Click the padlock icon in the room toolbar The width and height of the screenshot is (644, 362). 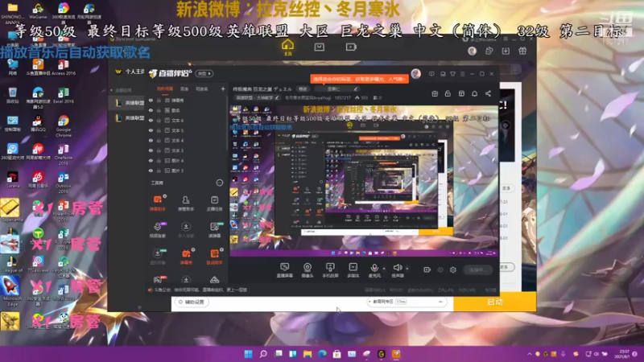tap(448, 93)
